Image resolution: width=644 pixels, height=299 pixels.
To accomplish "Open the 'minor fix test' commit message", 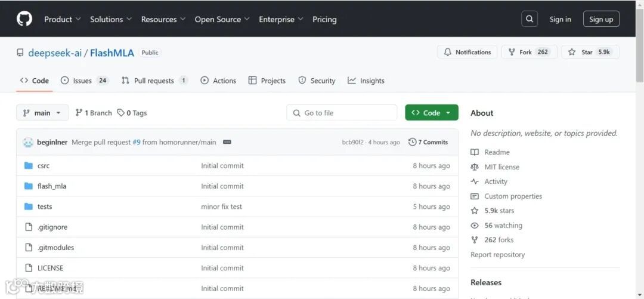I will [x=221, y=206].
